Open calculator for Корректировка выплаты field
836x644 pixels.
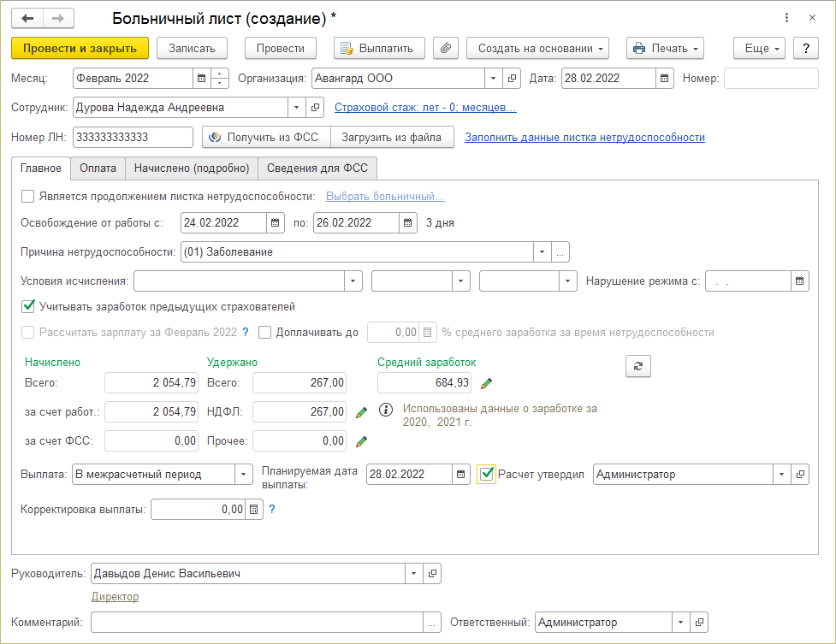pyautogui.click(x=253, y=510)
